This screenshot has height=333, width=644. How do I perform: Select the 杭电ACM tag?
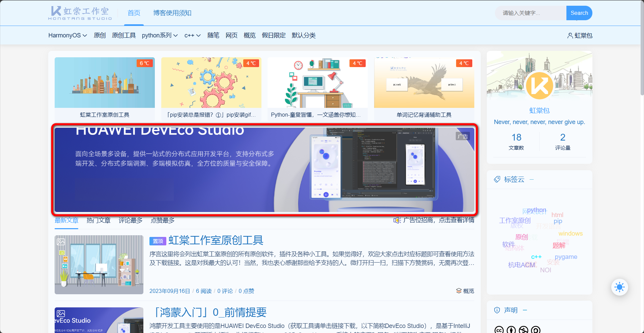point(522,265)
